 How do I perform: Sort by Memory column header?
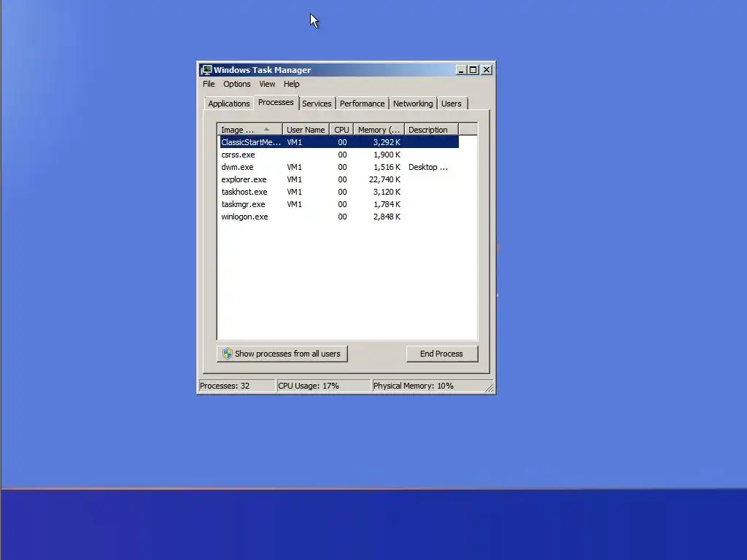[379, 130]
